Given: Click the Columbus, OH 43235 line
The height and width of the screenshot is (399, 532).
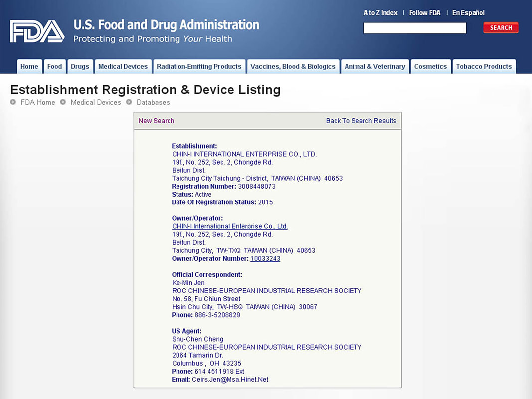Looking at the screenshot, I should 206,363.
